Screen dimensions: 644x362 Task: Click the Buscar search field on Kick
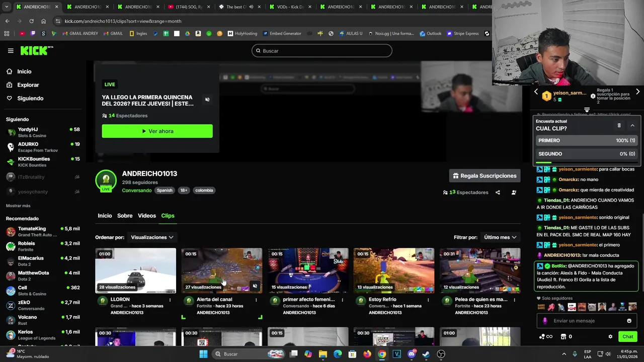322,51
